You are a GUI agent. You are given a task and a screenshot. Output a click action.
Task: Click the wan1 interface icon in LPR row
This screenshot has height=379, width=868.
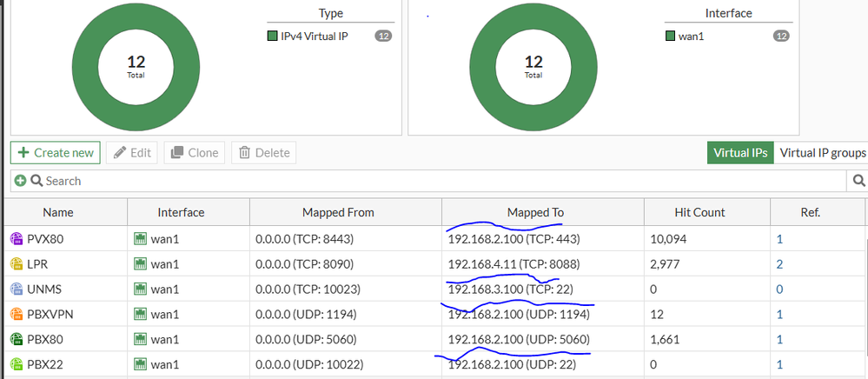(140, 264)
